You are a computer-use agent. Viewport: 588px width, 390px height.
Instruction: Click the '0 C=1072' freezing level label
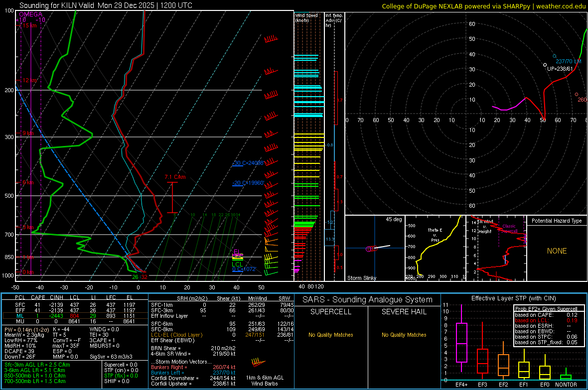[244, 269]
